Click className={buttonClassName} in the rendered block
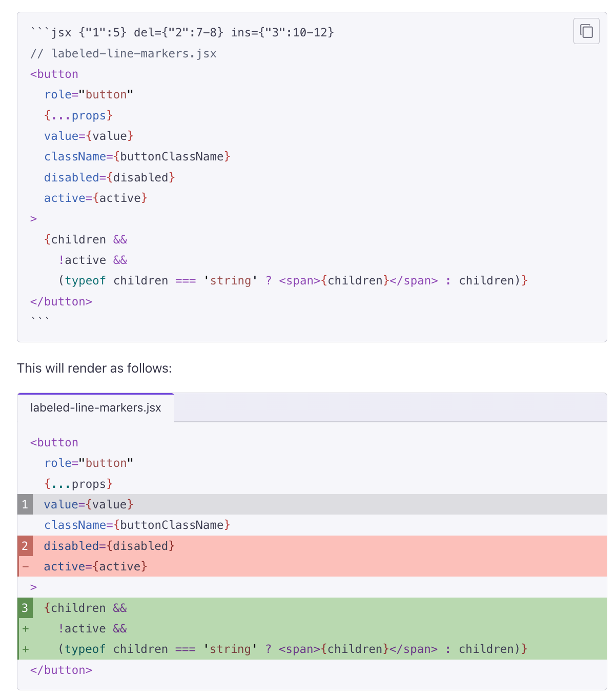The width and height of the screenshot is (616, 697). [137, 525]
